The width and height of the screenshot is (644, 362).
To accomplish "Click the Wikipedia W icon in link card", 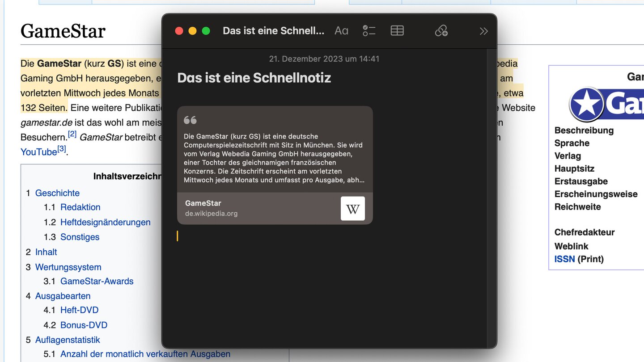I will pos(352,209).
